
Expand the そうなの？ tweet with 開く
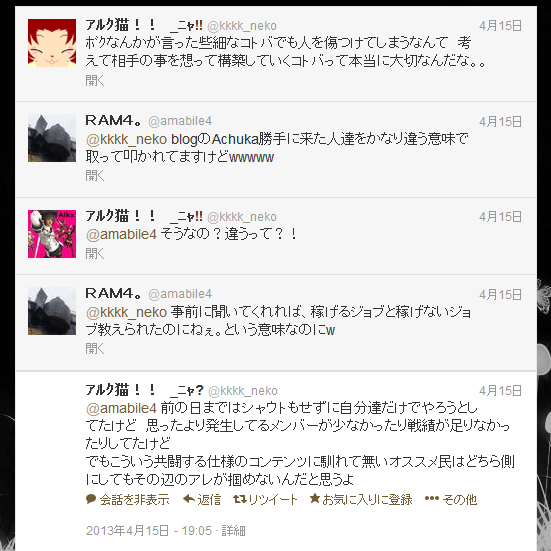click(x=95, y=253)
